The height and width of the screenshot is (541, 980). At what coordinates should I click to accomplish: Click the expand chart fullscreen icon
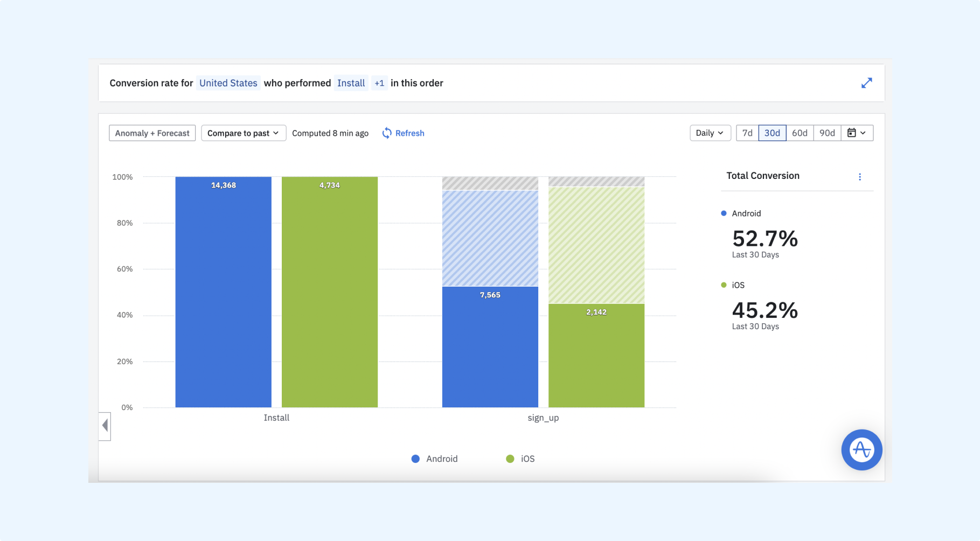pos(866,83)
